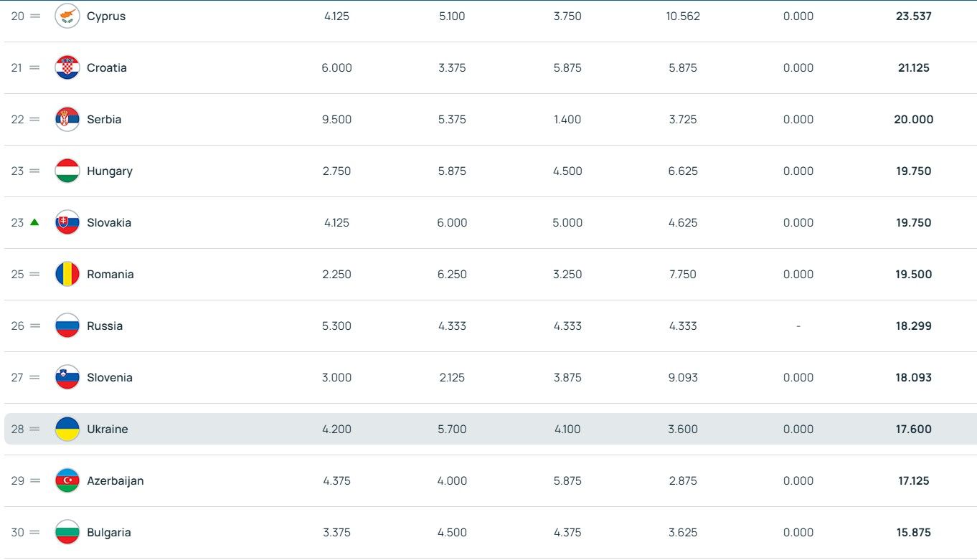
Task: Click Slovakia's green up-arrow rank indicator
Action: click(34, 222)
